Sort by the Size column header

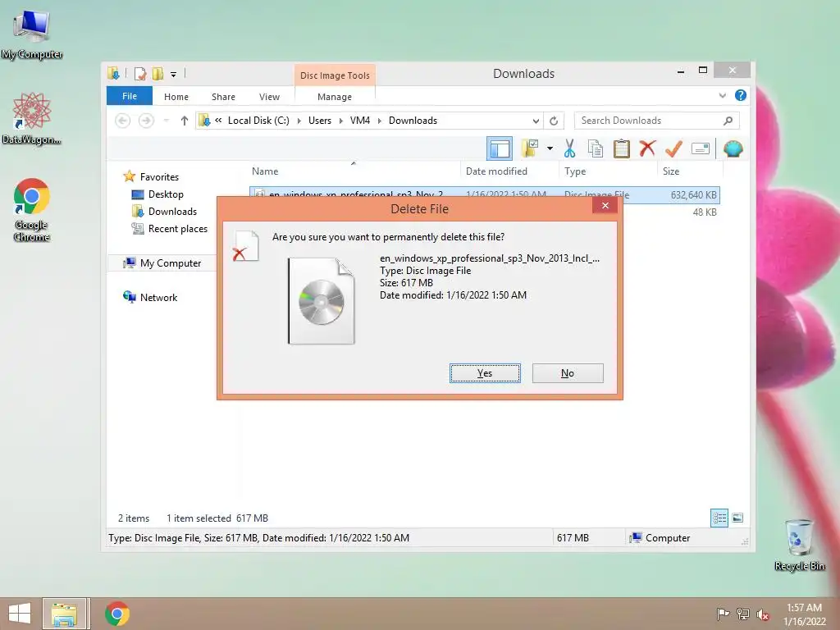coord(671,171)
